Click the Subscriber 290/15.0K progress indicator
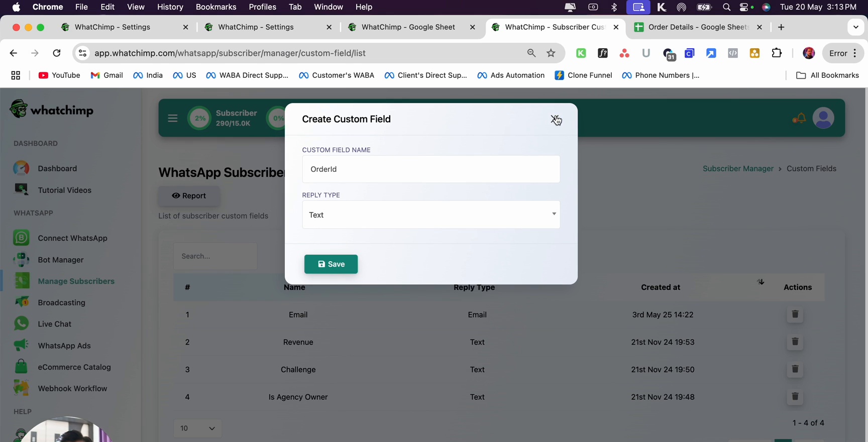 (x=223, y=118)
